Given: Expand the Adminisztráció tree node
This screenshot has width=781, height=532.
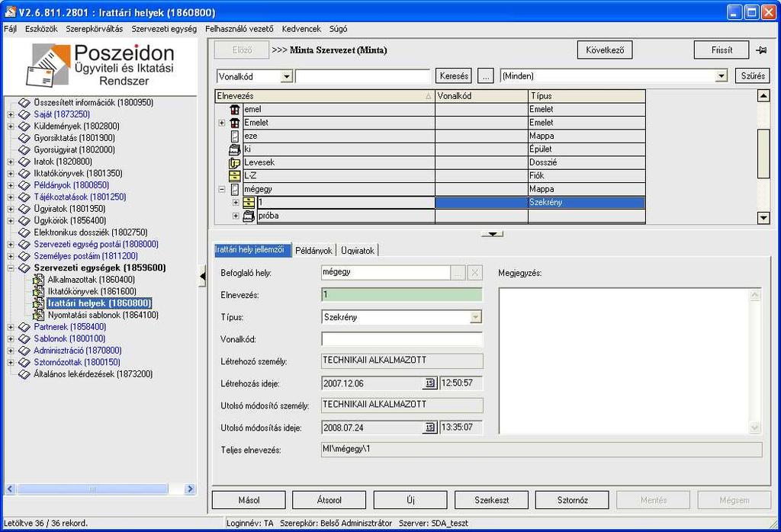Looking at the screenshot, I should tap(11, 351).
